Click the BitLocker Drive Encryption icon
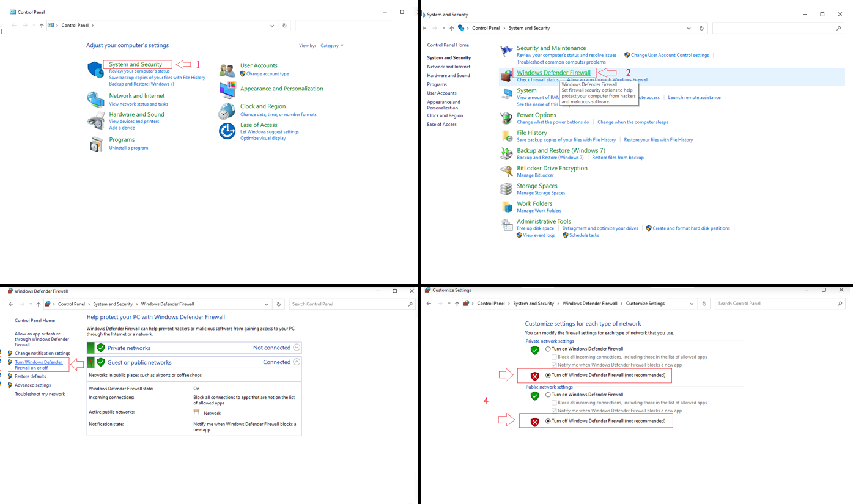This screenshot has width=853, height=504. tap(506, 171)
